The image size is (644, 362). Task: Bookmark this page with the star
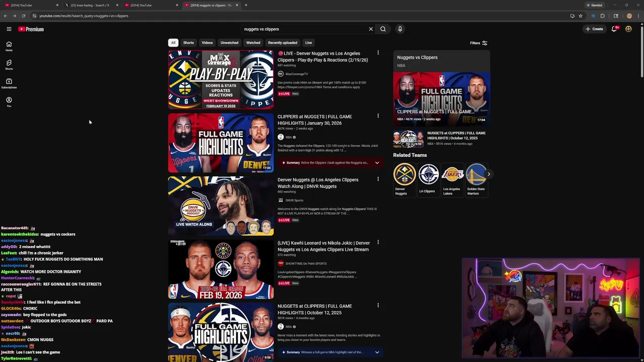581,16
